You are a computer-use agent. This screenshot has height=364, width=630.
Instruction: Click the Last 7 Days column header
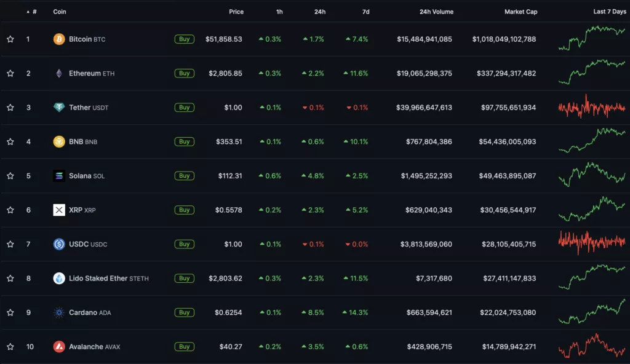(x=610, y=12)
